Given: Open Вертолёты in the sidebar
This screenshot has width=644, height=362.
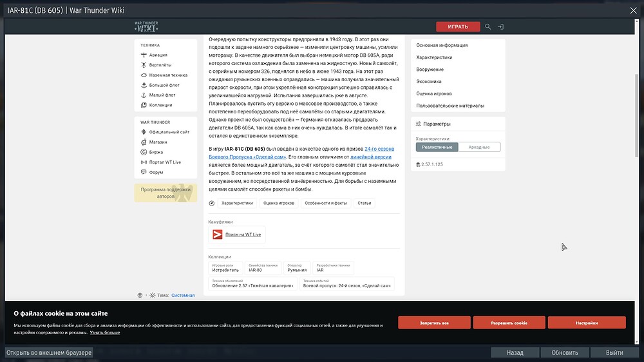Looking at the screenshot, I should [160, 65].
